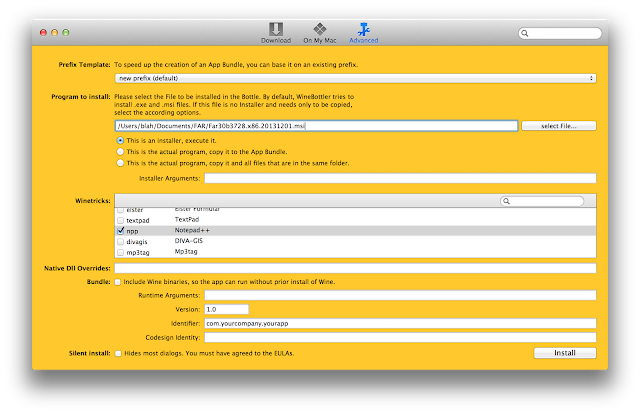Check the divagis winetrick checkbox
The height and width of the screenshot is (414, 640).
120,242
